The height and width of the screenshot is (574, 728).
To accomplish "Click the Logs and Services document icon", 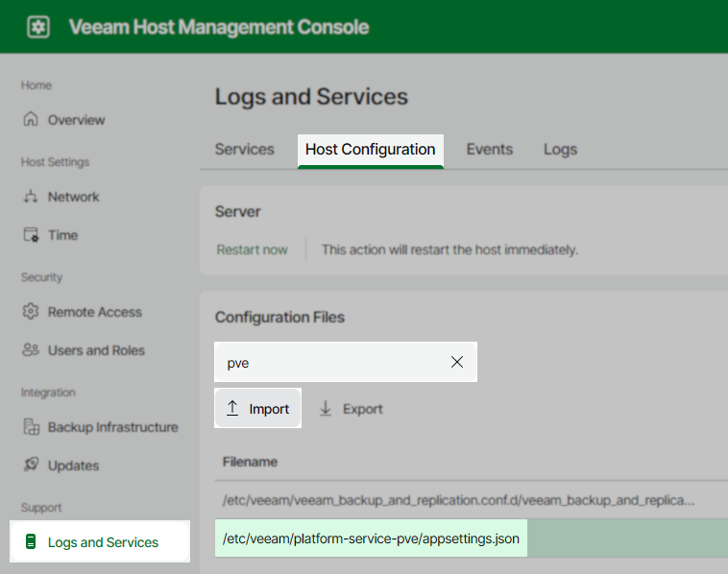I will tap(31, 541).
